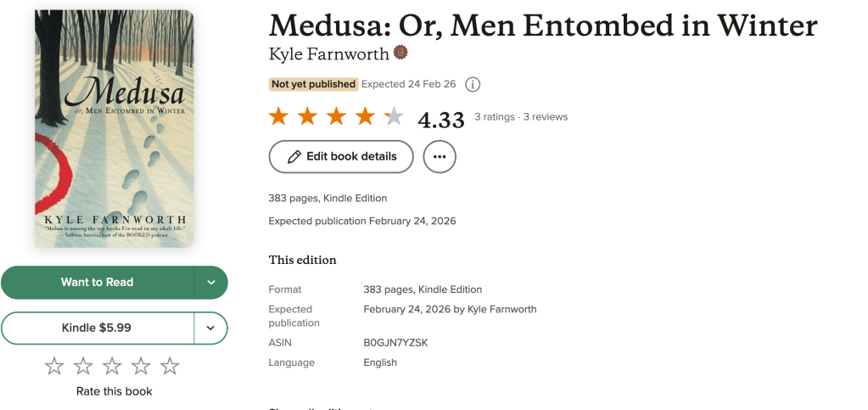
Task: Jump to the 3 ratings link
Action: pos(494,117)
